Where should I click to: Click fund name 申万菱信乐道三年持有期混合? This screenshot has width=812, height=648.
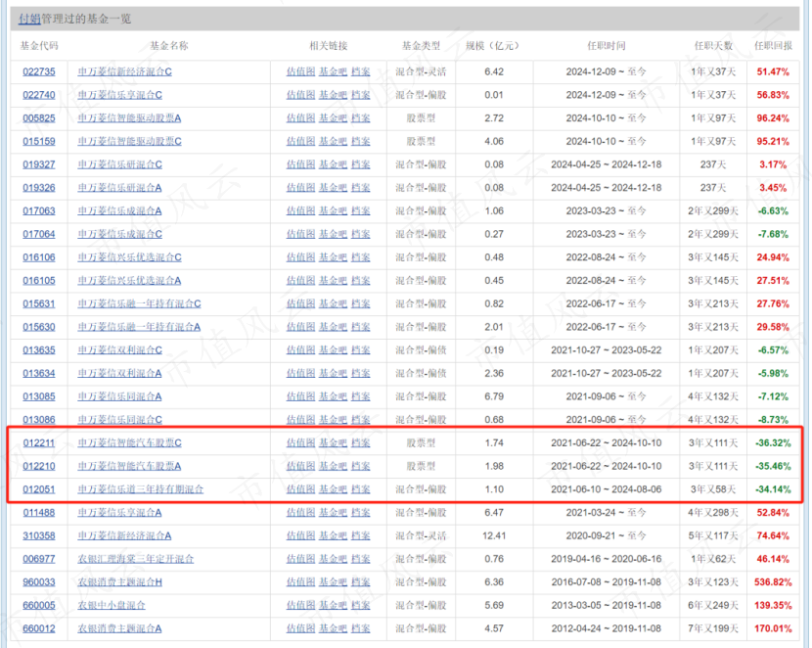tap(141, 488)
